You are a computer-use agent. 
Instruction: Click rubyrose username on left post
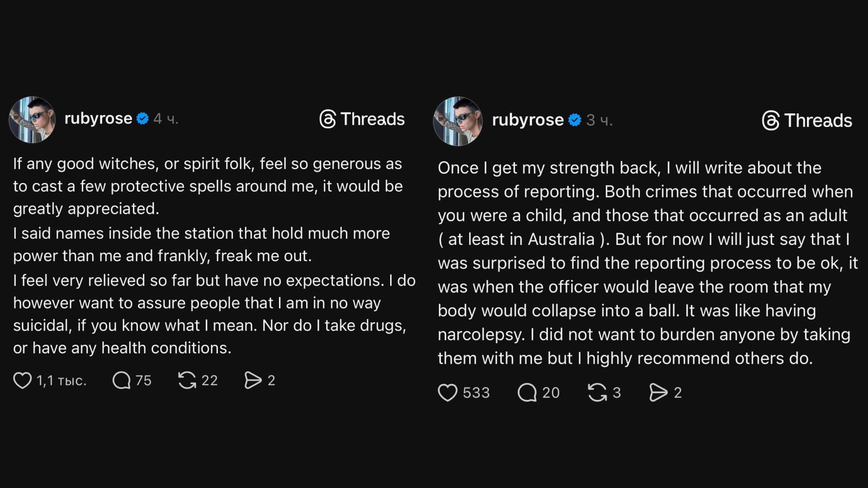[98, 118]
